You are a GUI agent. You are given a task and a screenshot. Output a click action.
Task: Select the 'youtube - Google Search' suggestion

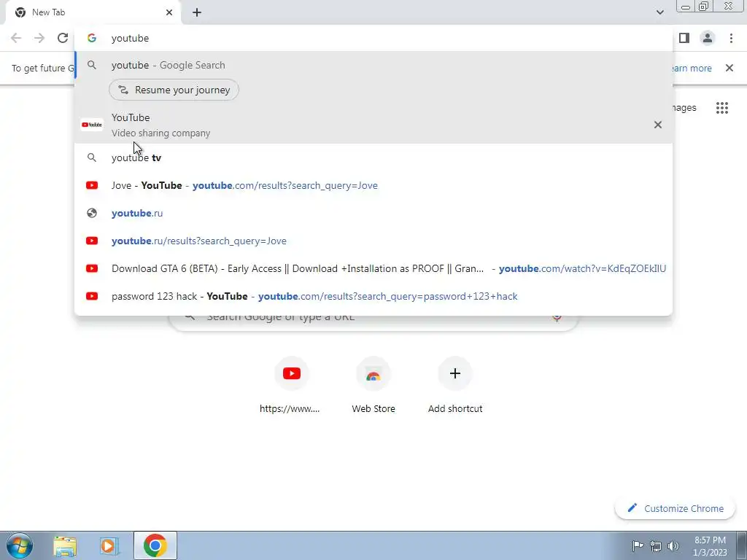click(373, 65)
